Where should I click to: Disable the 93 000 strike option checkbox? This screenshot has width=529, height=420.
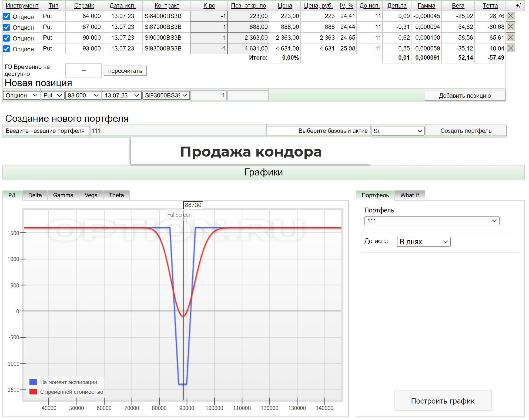[x=7, y=49]
